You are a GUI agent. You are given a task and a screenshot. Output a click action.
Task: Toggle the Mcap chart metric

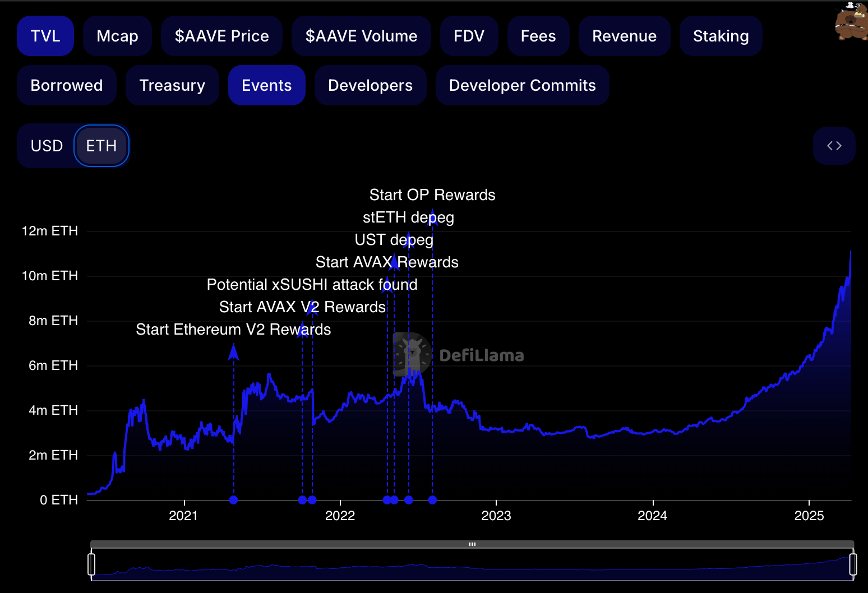pyautogui.click(x=117, y=36)
